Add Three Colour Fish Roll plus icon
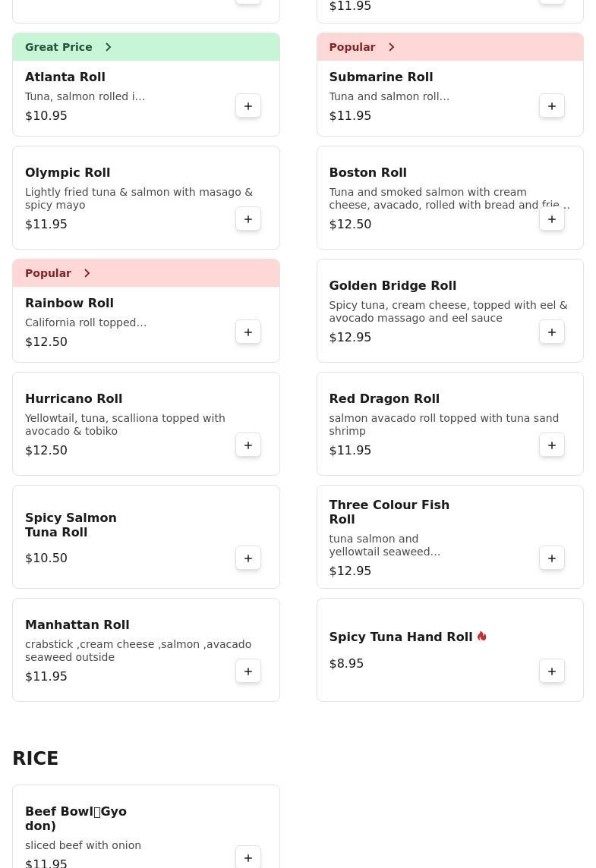Image resolution: width=596 pixels, height=868 pixels. click(x=552, y=558)
